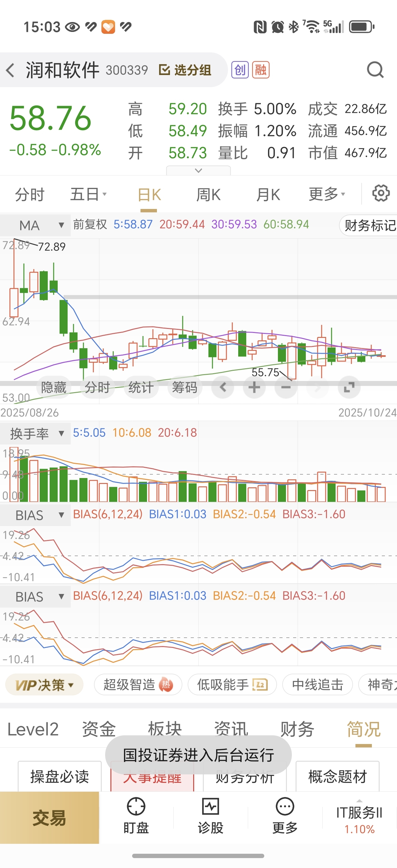The height and width of the screenshot is (868, 397).
Task: Tap the 市值 467.9亿 value
Action: click(366, 153)
